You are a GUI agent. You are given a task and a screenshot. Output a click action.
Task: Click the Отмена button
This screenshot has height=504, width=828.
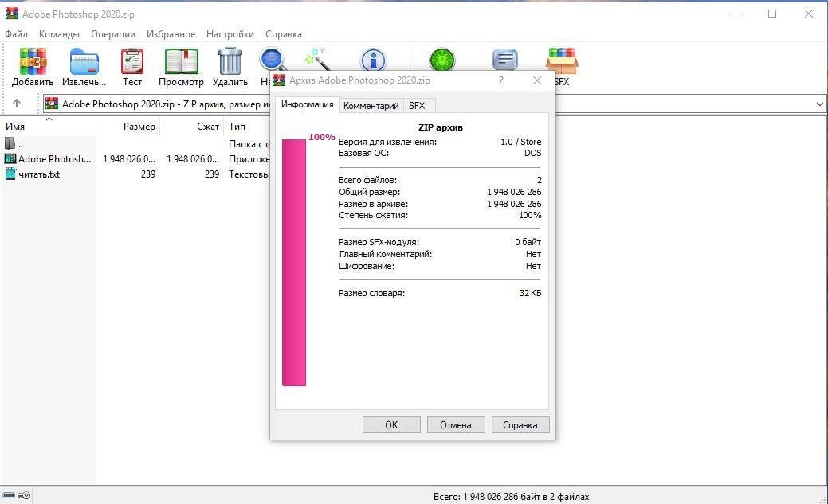[x=456, y=425]
